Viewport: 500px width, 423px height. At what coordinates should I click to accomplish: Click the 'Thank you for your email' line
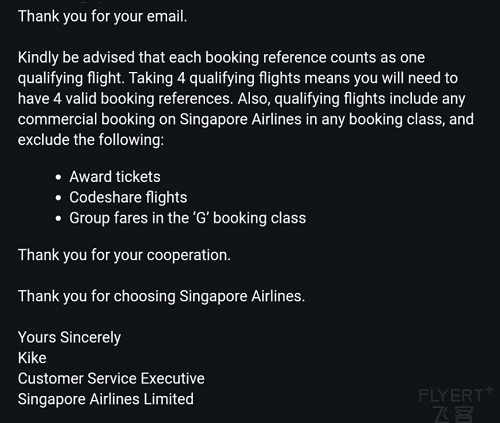pos(102,17)
